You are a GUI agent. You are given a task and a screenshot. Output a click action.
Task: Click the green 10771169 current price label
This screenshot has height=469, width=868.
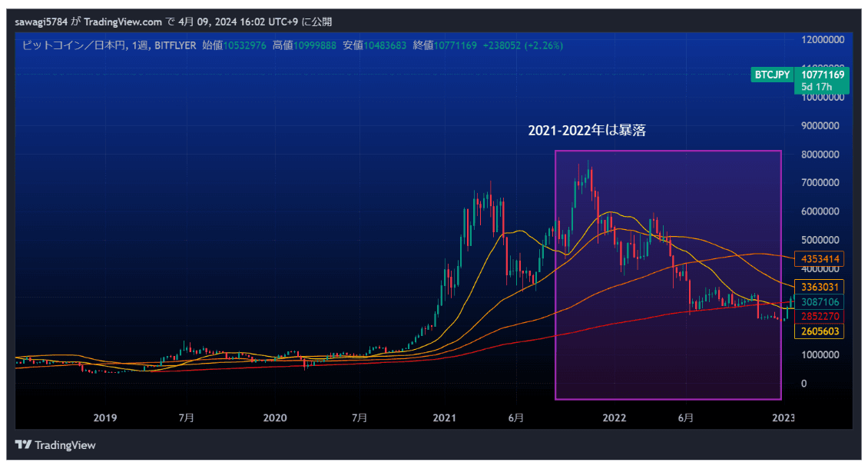823,75
